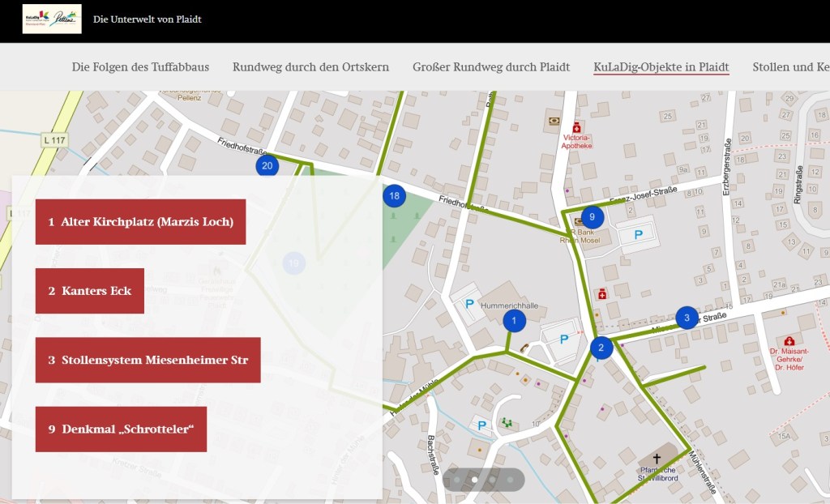Click the KuLaDig logo in header
This screenshot has width=830, height=504.
click(x=52, y=19)
